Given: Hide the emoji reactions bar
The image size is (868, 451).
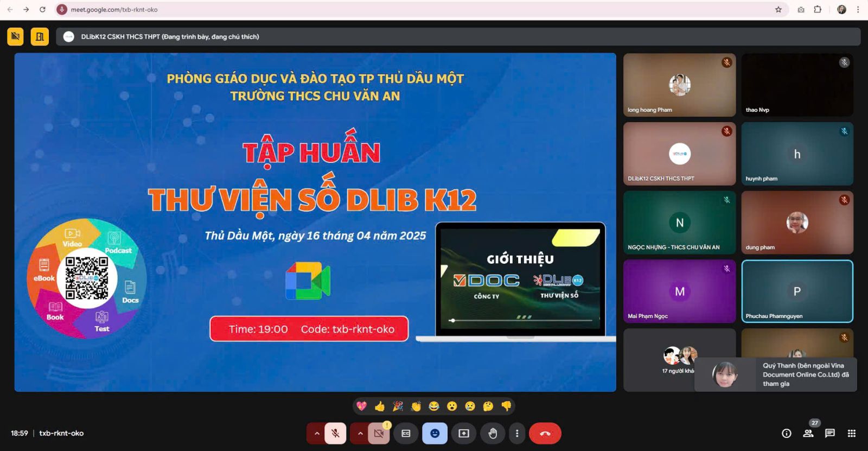Looking at the screenshot, I should coord(435,433).
